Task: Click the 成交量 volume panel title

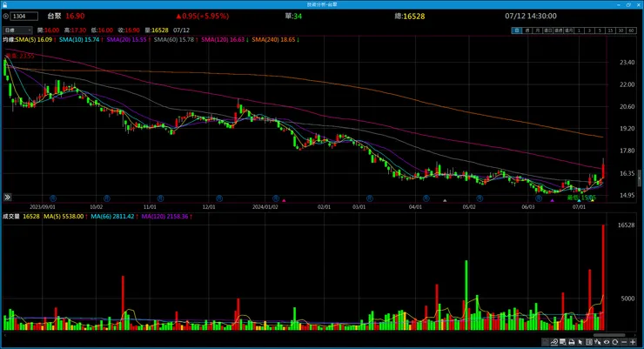Action: [11, 217]
